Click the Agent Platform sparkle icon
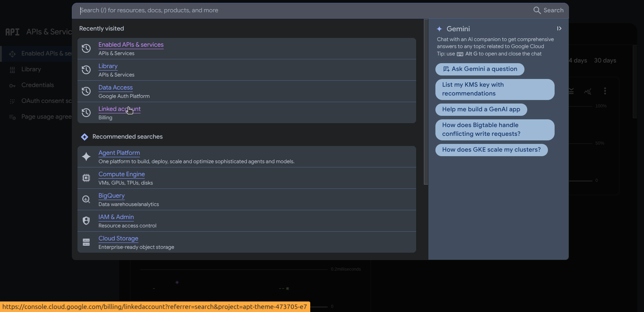Screen dimensions: 644x312 pyautogui.click(x=86, y=157)
